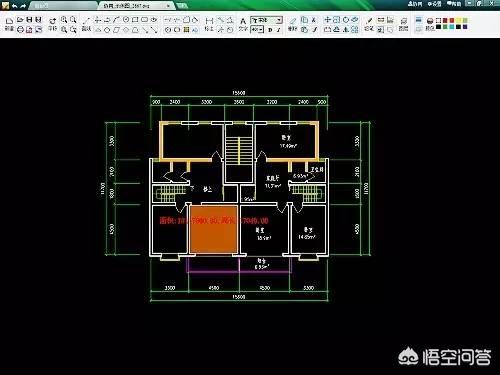Click the orange filled room in the floor plan
Viewport: 500px width, 375px height.
click(x=214, y=229)
